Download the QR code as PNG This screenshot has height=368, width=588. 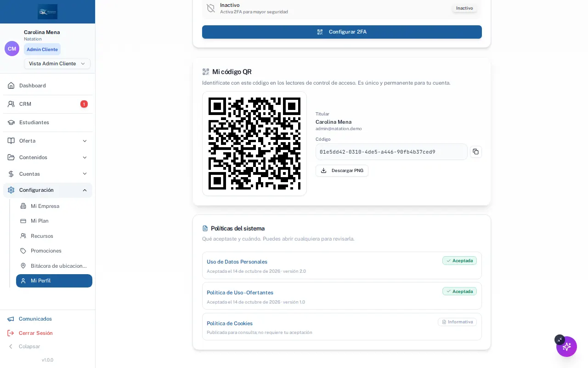342,171
